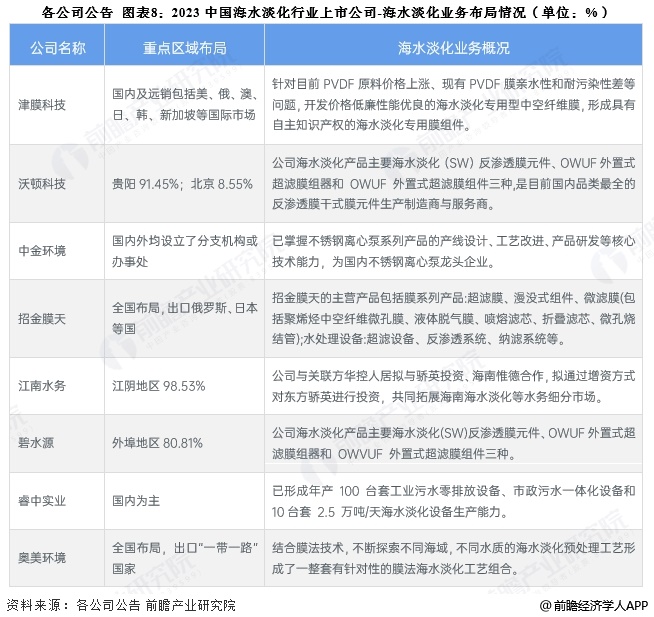Viewport: 654px width, 617px height.
Task: Click the 贵阳 91.45%；北京 8.55% cell
Action: [x=182, y=184]
